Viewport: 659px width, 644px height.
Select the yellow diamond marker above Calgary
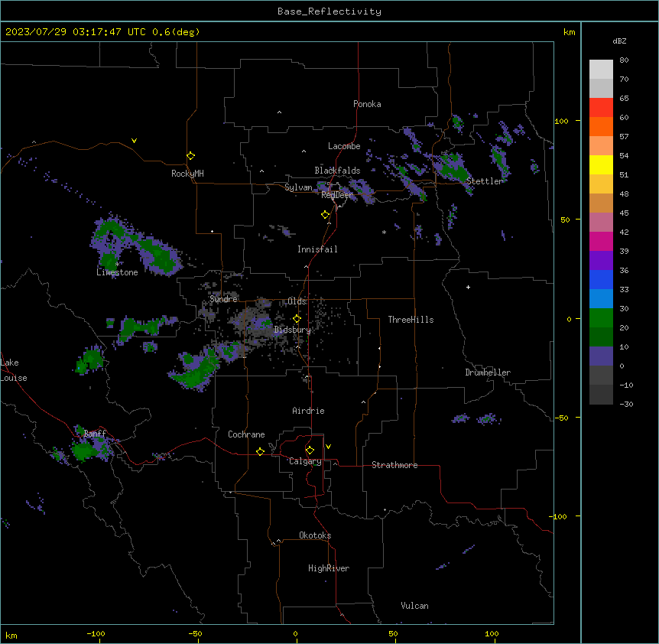click(310, 450)
